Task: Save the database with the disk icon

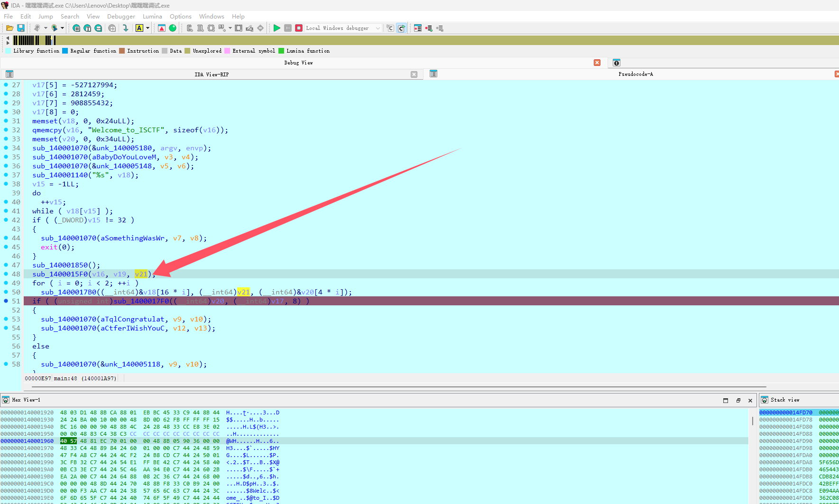Action: tap(21, 27)
